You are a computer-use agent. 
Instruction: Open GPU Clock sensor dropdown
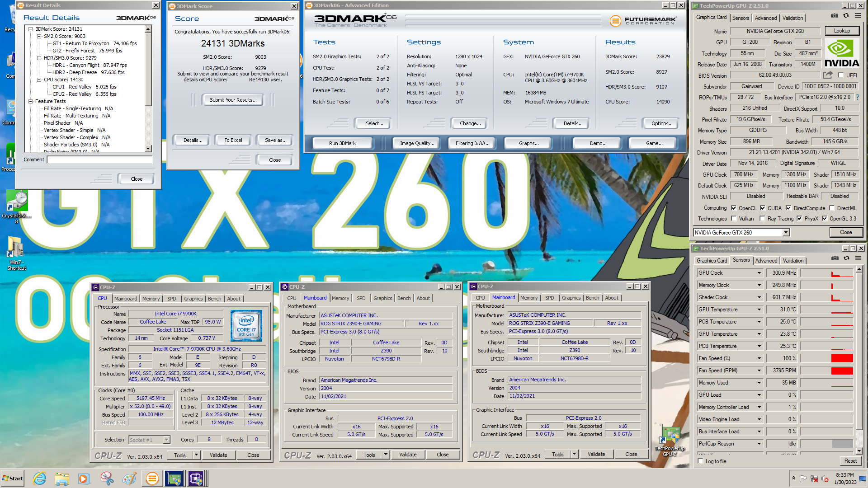(759, 273)
